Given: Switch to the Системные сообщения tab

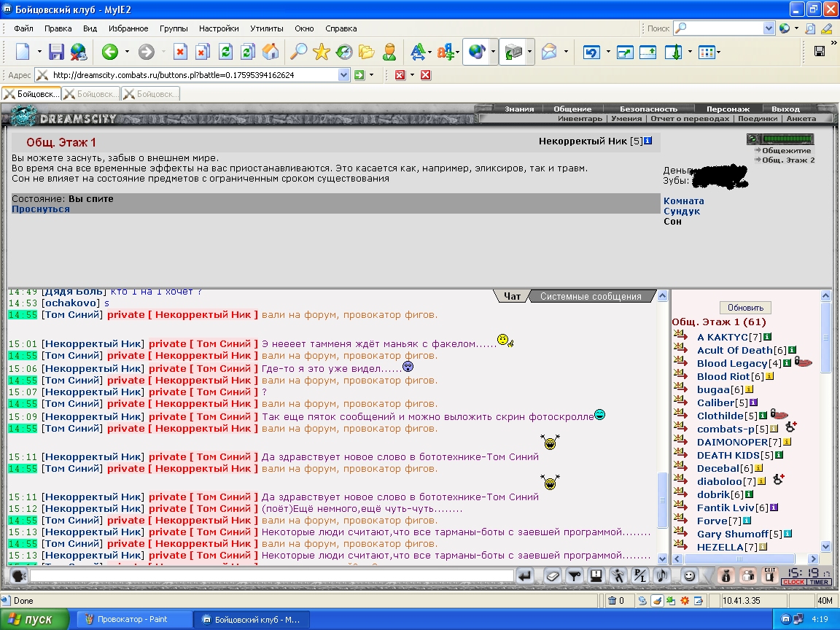Looking at the screenshot, I should tap(591, 296).
